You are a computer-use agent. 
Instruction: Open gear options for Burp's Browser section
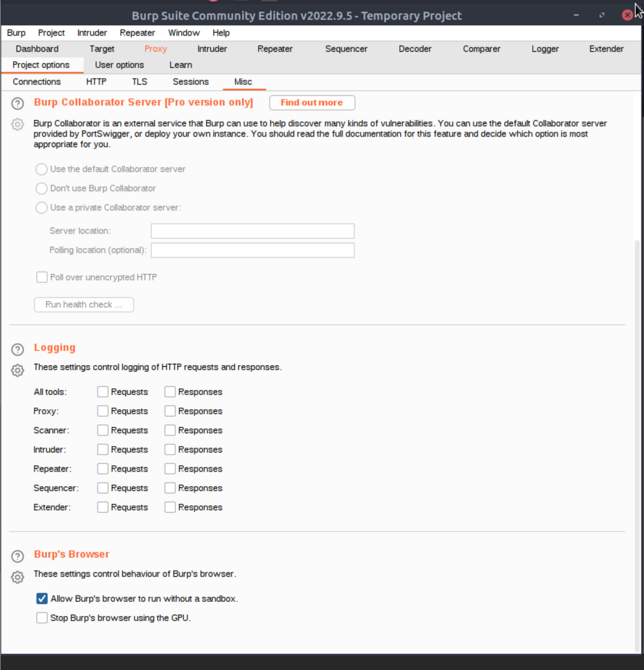17,577
